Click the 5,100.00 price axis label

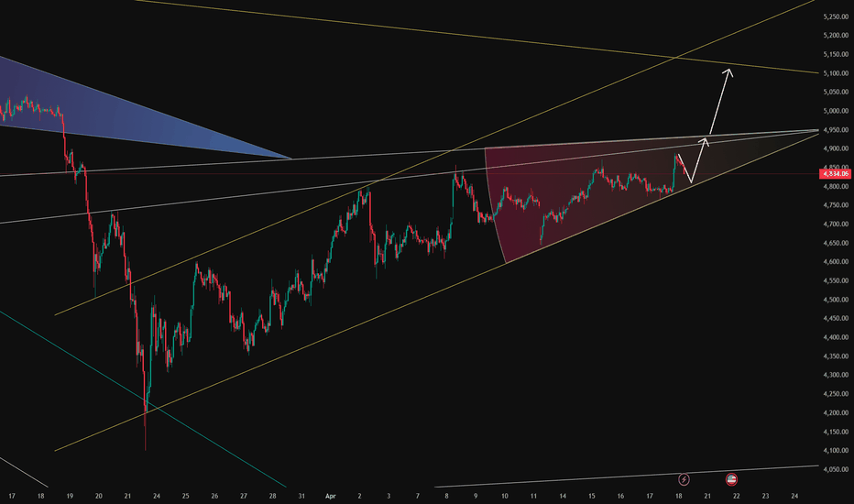(x=836, y=73)
